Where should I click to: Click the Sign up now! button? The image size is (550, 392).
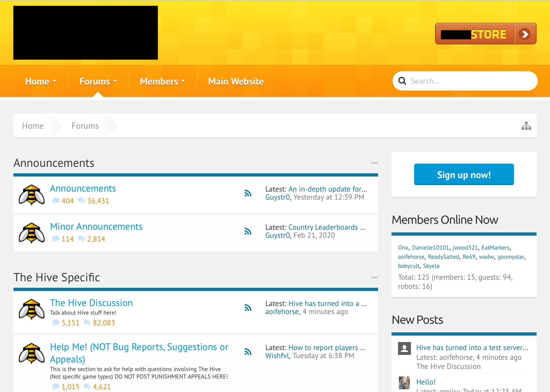tap(464, 174)
